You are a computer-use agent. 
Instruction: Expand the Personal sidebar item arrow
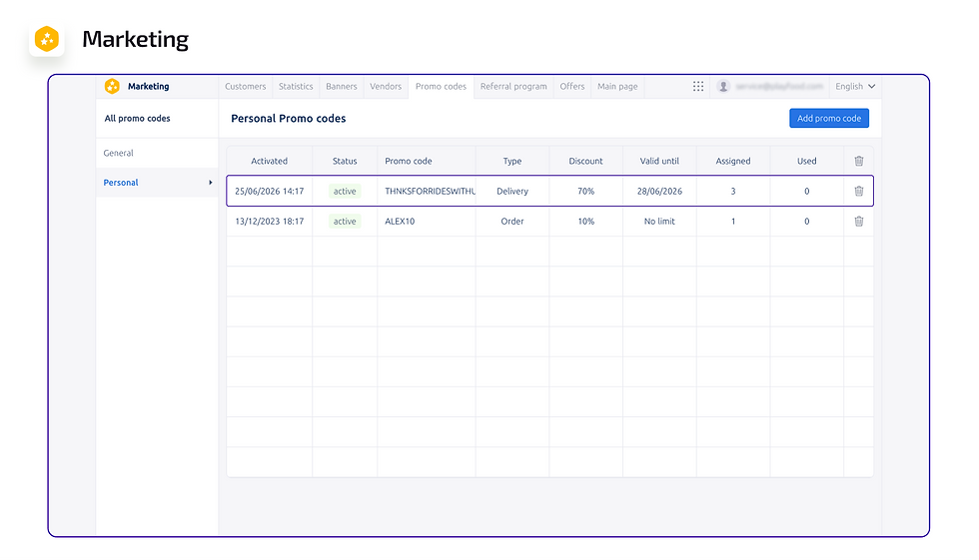(211, 182)
